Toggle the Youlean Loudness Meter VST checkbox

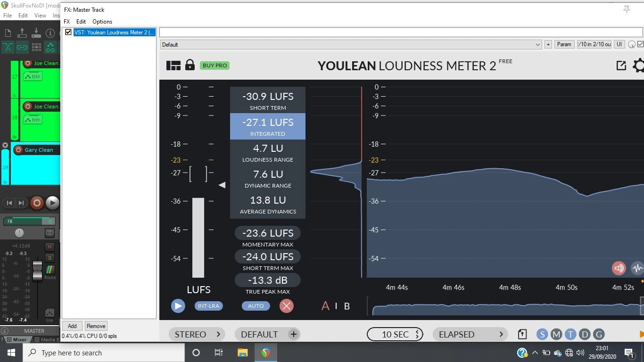click(68, 33)
